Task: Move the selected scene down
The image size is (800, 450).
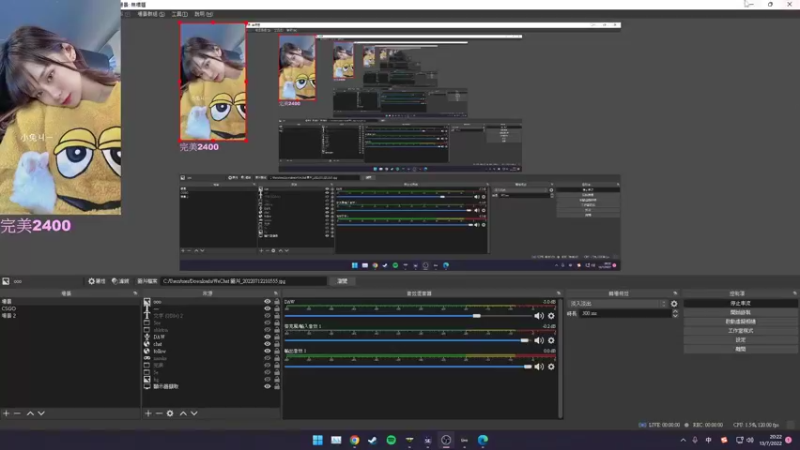Action: (41, 413)
